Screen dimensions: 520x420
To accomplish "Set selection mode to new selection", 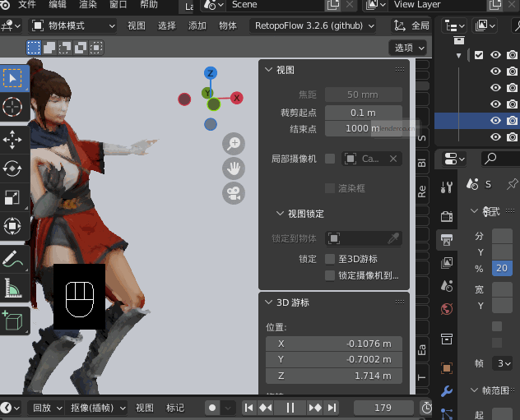I will pos(34,48).
